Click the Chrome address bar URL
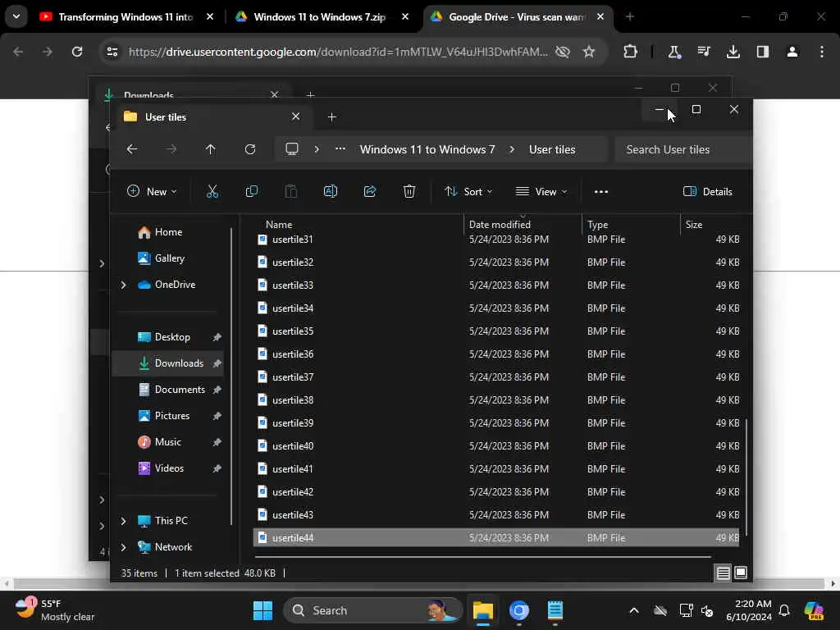 [337, 52]
